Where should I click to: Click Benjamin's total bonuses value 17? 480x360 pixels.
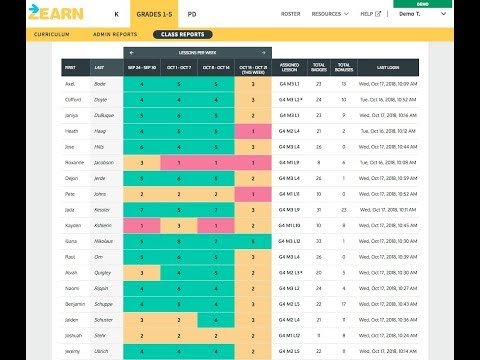[x=344, y=304]
